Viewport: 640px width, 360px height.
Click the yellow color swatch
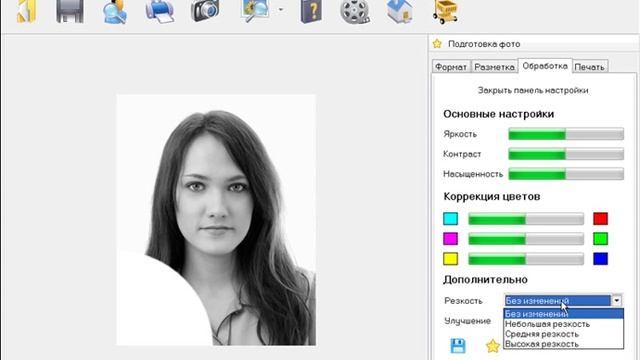tap(451, 258)
